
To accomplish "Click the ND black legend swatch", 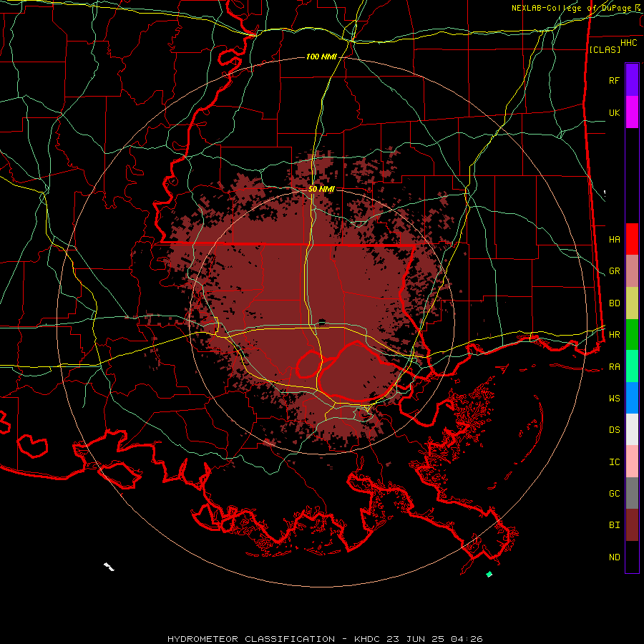I will 632,557.
